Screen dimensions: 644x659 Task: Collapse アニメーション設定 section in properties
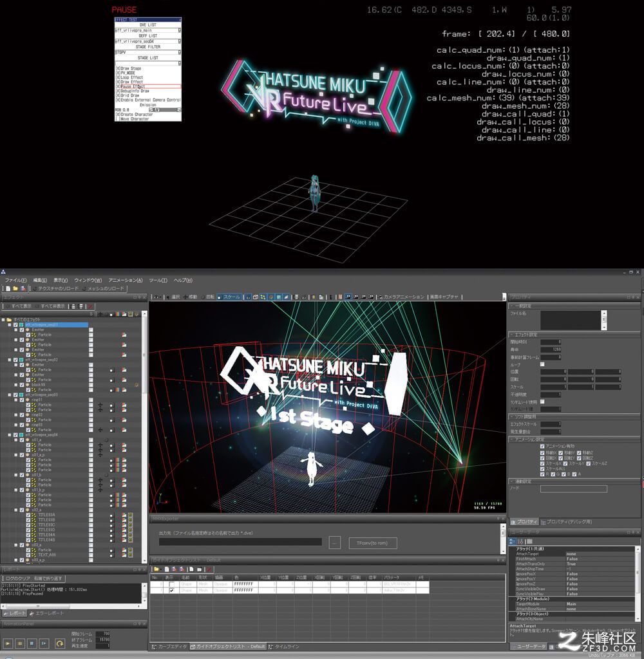(x=513, y=440)
